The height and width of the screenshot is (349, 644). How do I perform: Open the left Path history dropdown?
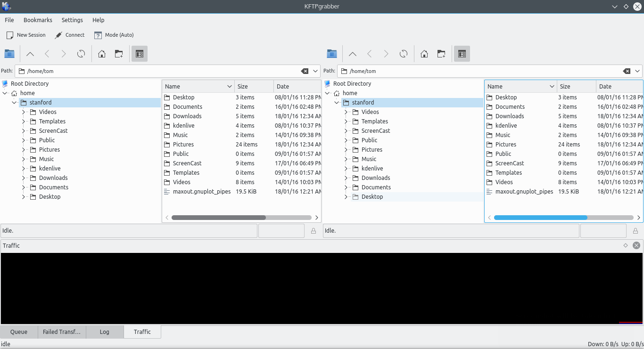tap(315, 71)
